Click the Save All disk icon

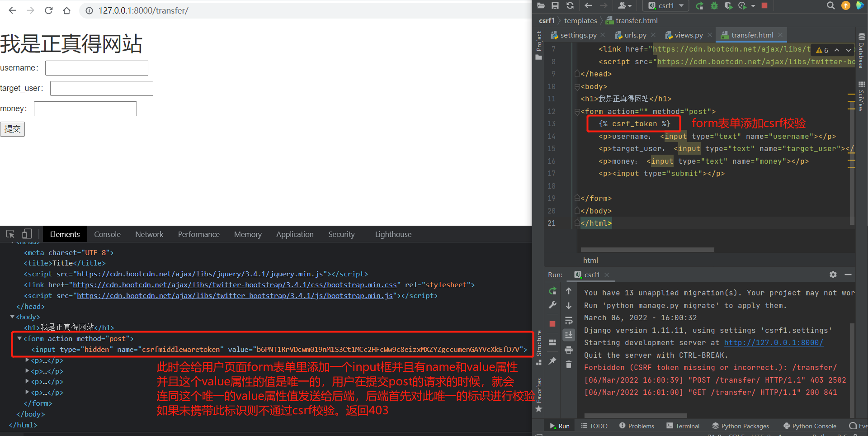[x=555, y=5]
